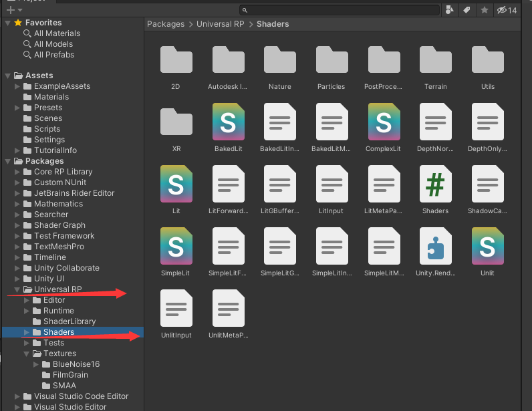Collapse the Assets tree
Image resolution: width=532 pixels, height=411 pixels.
click(8, 76)
